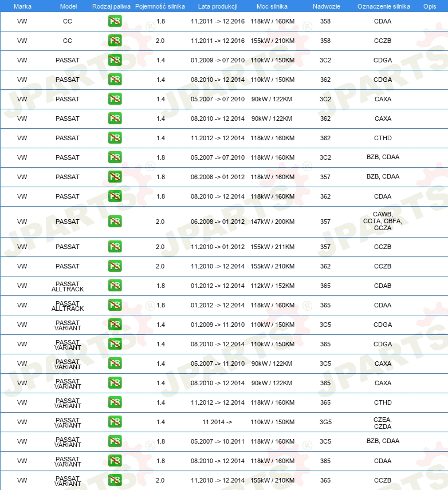Click fuel icon in Passat 362 CAXA row
This screenshot has height=490, width=448.
click(115, 118)
